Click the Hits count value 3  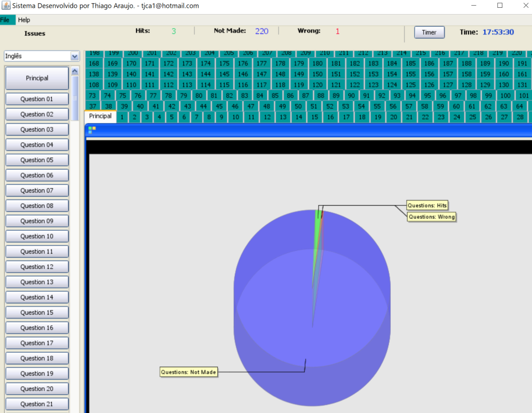click(x=174, y=31)
